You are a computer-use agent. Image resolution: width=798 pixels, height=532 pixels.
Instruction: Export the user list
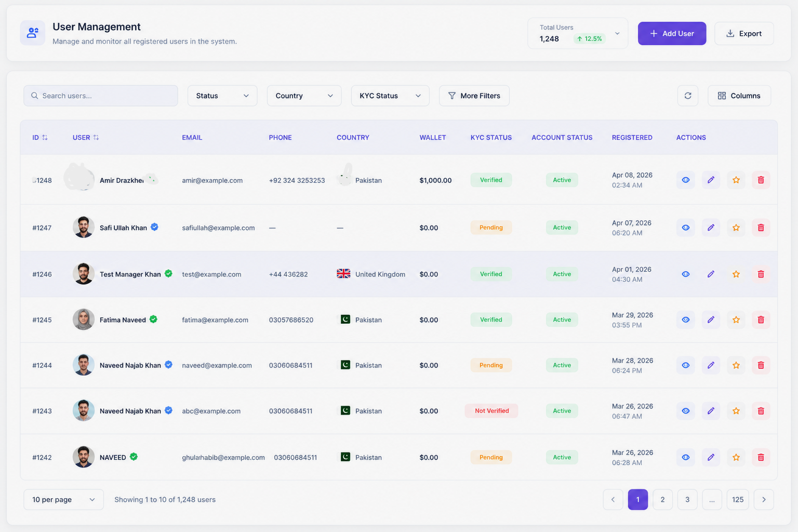coord(744,33)
